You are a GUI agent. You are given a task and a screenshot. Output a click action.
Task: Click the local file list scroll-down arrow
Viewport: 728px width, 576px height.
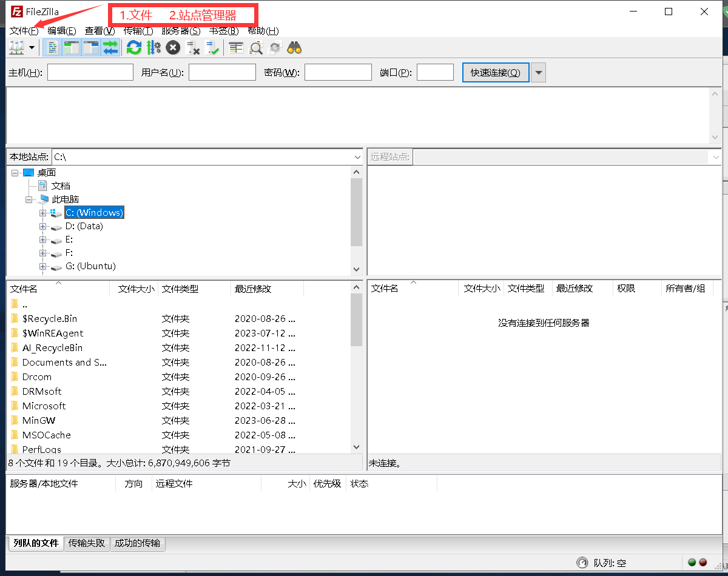coord(357,447)
